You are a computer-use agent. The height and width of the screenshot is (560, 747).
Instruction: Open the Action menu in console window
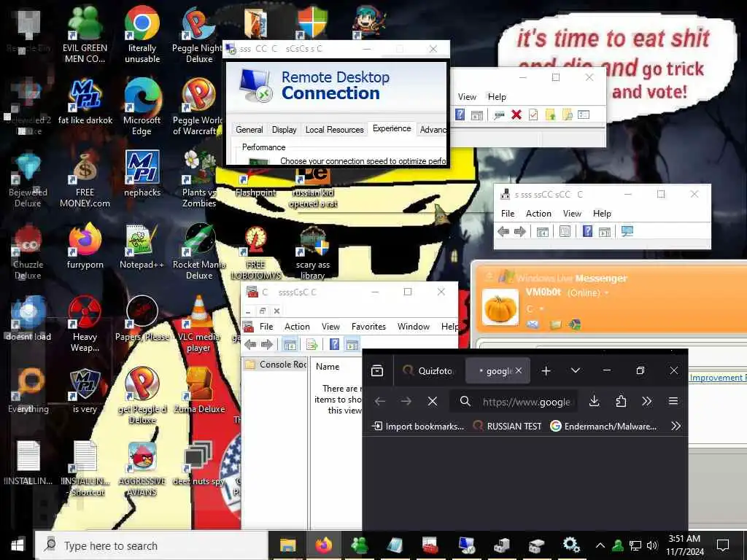point(298,327)
